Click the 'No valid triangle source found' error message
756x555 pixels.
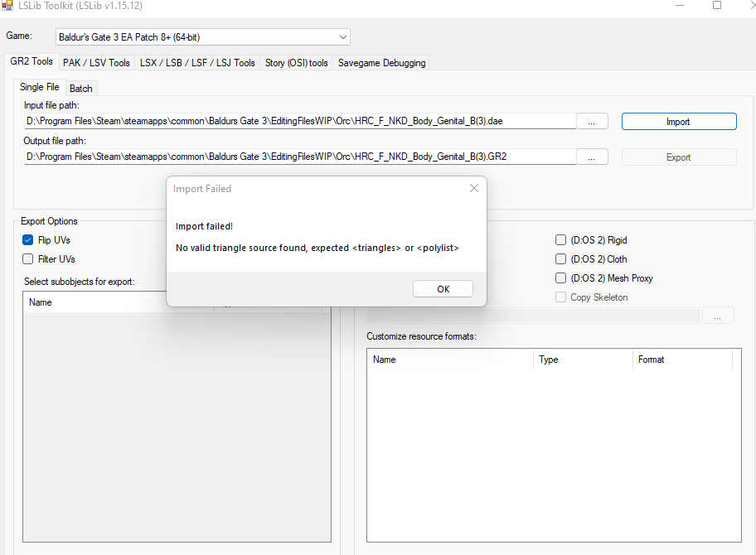coord(317,248)
